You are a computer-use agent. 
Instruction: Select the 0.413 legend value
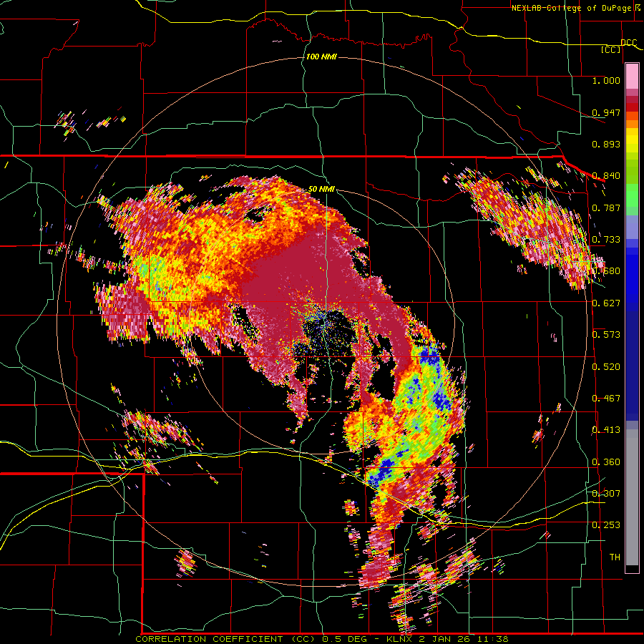(x=606, y=430)
